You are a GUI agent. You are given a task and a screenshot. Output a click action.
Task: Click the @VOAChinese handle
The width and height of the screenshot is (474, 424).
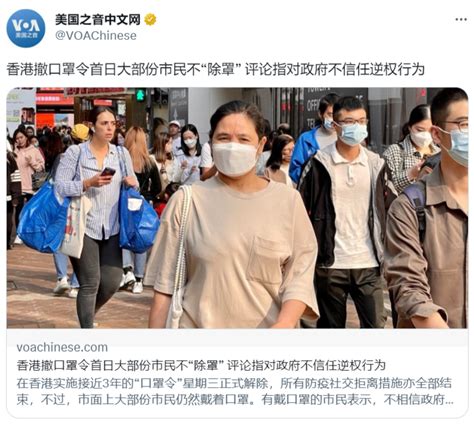point(96,36)
